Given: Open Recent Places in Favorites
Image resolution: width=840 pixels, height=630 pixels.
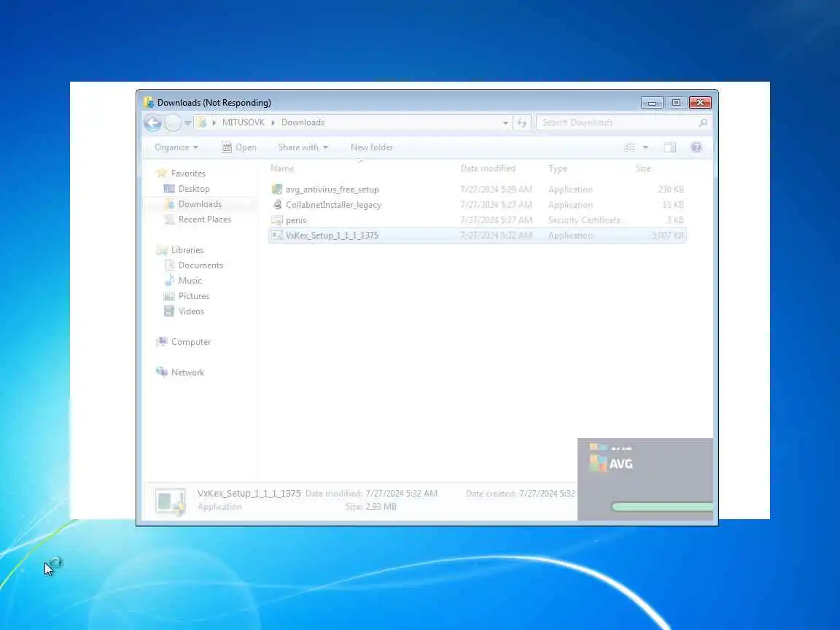Looking at the screenshot, I should [x=205, y=219].
